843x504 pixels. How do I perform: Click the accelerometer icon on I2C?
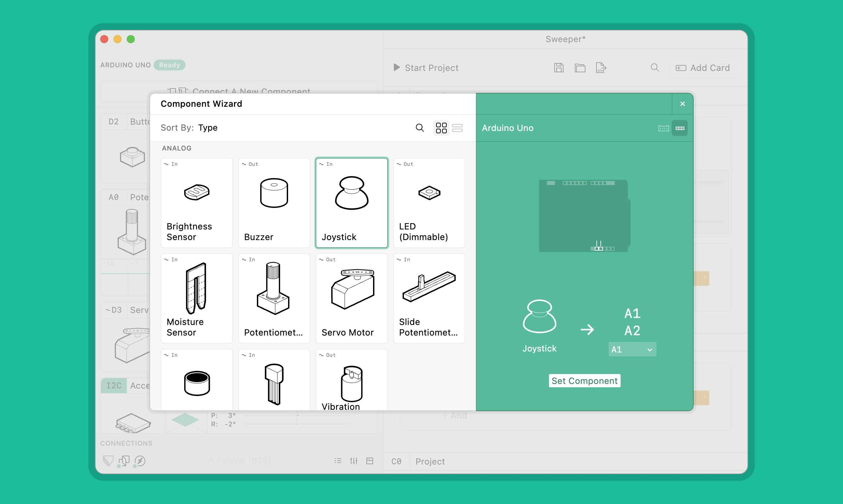(x=133, y=423)
